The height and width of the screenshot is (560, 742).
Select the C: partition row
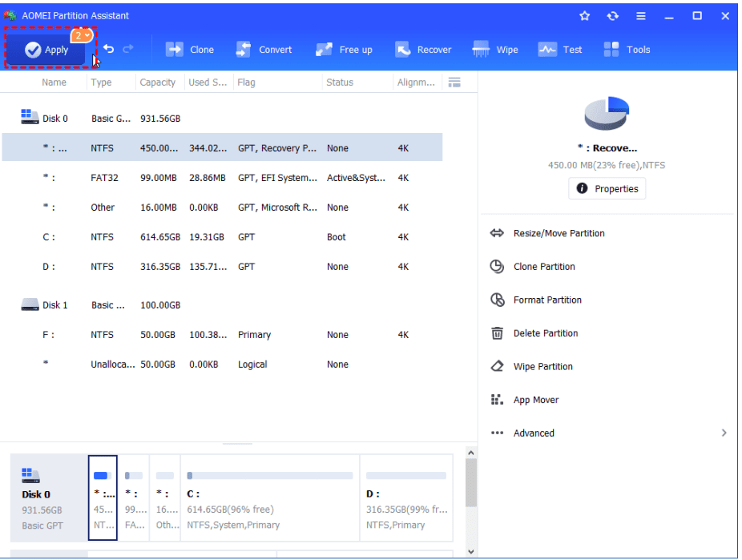pos(222,237)
